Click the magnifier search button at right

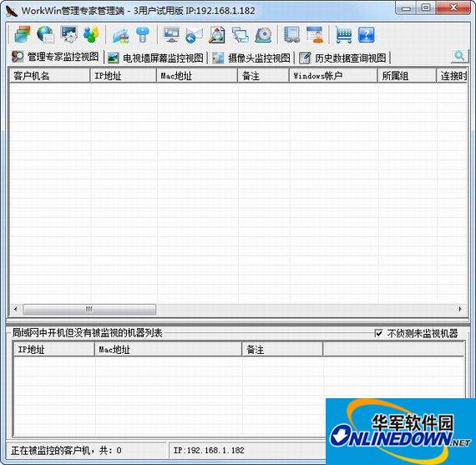tap(459, 56)
